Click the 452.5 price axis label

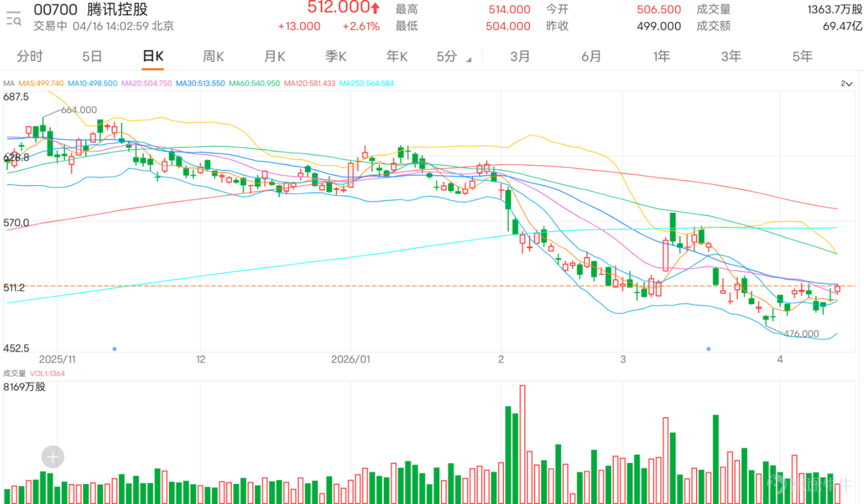(16, 349)
